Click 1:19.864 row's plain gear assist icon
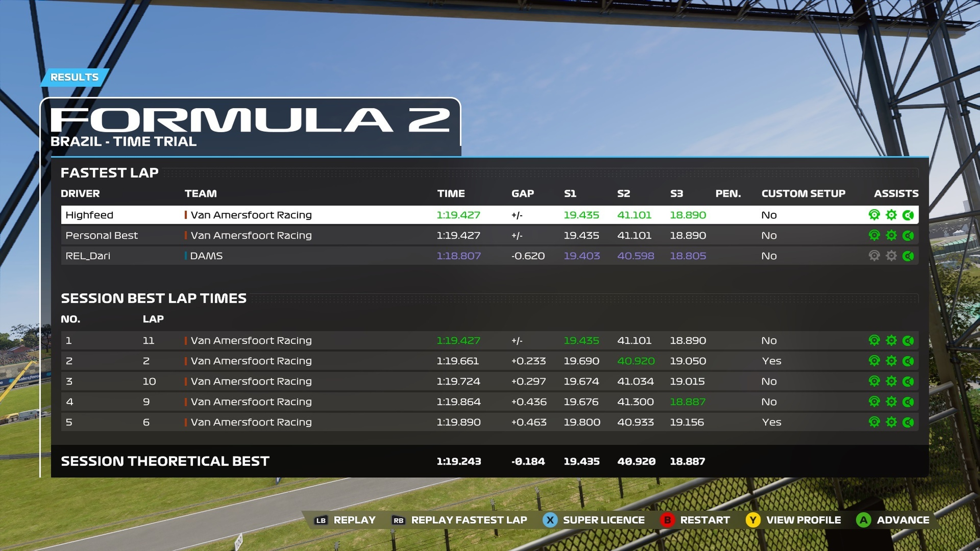 coord(891,401)
